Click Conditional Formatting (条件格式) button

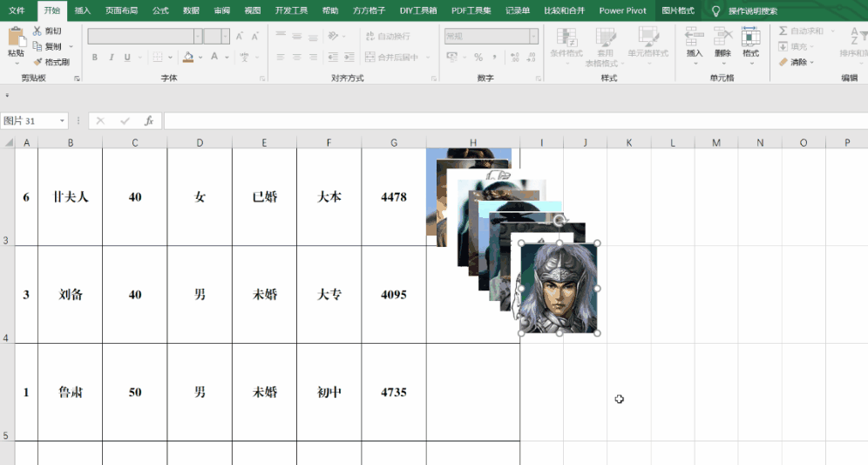point(566,46)
